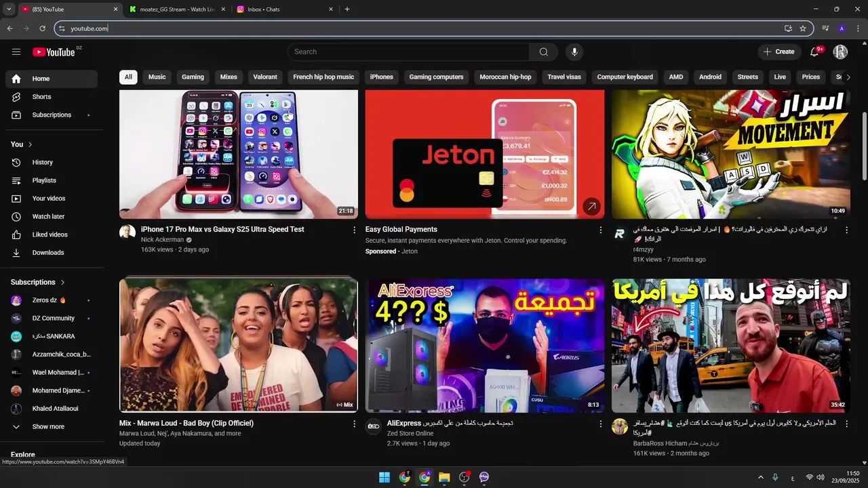The width and height of the screenshot is (868, 488).
Task: Click the YouTube logo
Action: tap(54, 52)
